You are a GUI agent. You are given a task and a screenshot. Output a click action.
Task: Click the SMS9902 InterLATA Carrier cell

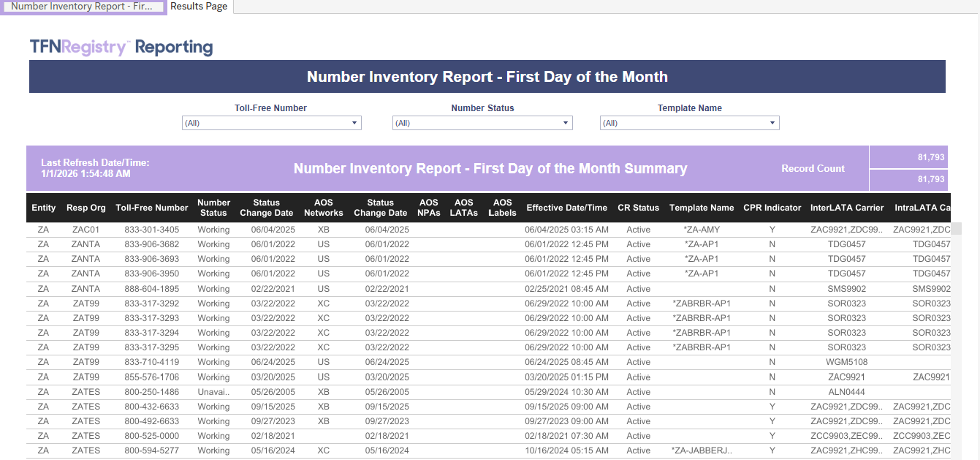(847, 289)
